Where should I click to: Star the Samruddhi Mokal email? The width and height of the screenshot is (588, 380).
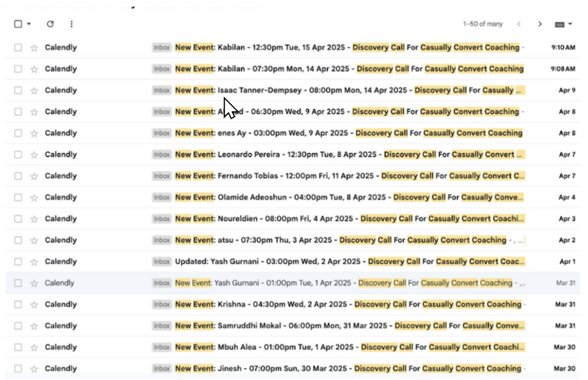click(x=34, y=326)
